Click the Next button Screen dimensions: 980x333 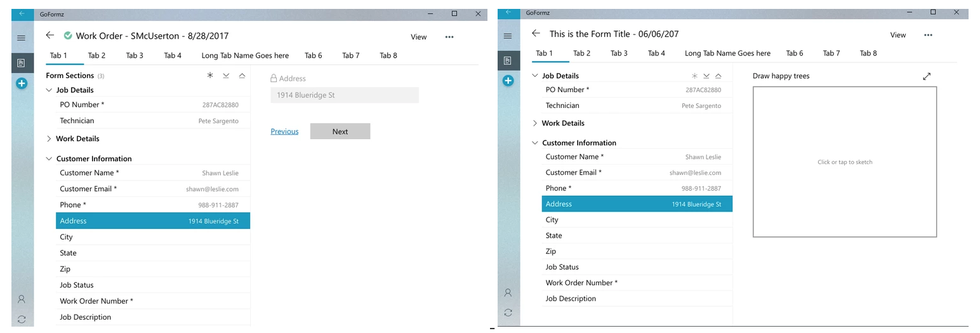[x=340, y=132]
